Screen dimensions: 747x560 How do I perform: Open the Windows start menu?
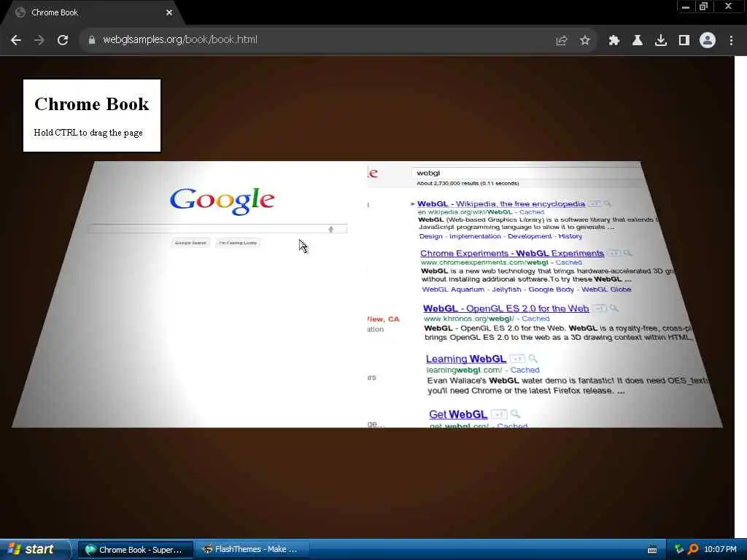34,549
